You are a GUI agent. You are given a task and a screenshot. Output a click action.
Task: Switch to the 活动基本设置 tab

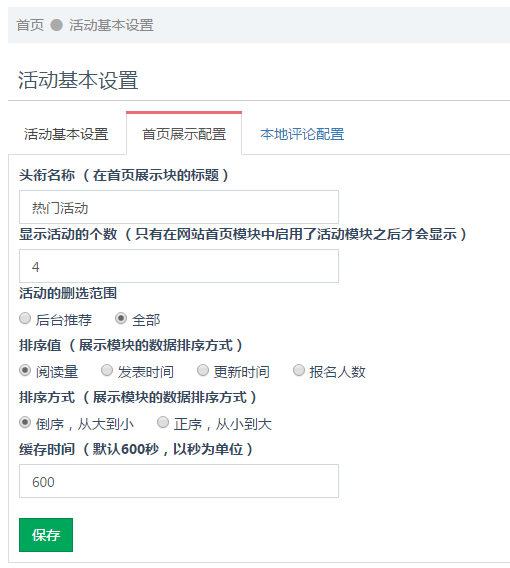coord(66,134)
